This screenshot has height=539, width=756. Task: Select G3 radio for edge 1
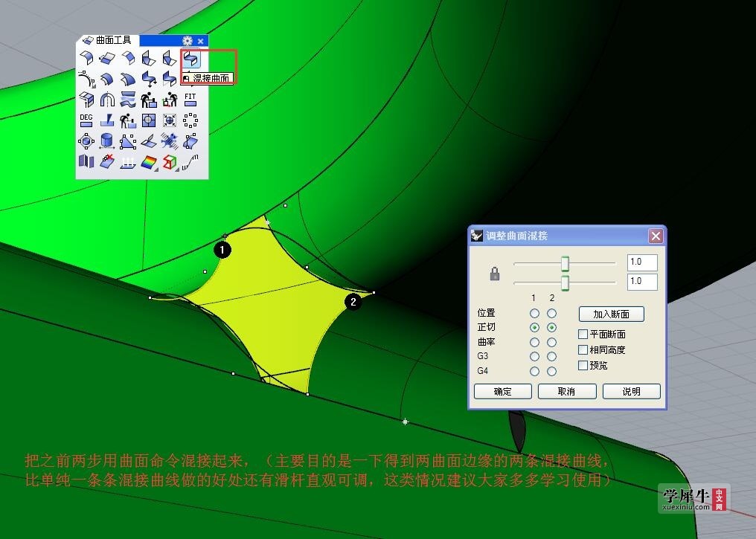(534, 356)
